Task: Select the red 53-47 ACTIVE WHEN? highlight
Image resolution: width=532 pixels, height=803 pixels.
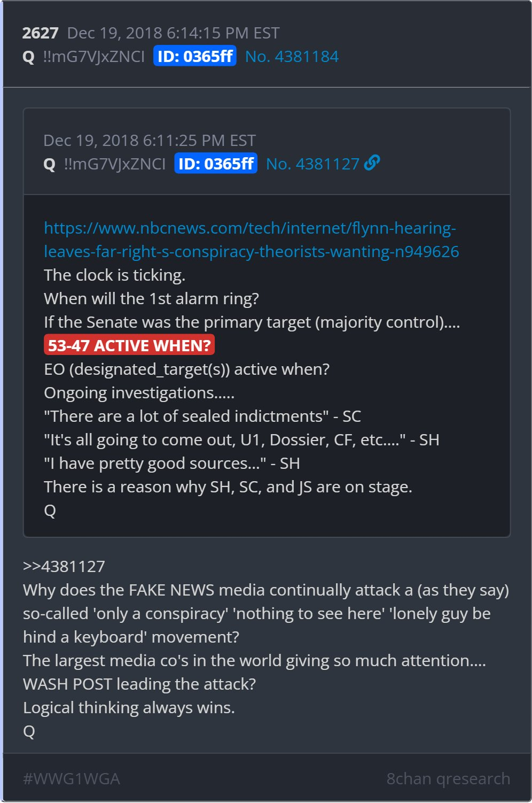Action: (x=129, y=345)
